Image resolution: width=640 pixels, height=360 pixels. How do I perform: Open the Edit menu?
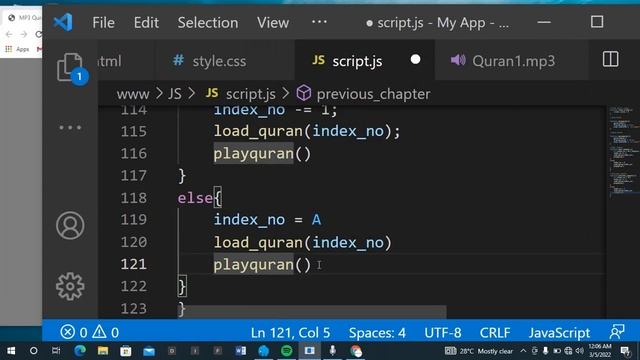click(146, 23)
